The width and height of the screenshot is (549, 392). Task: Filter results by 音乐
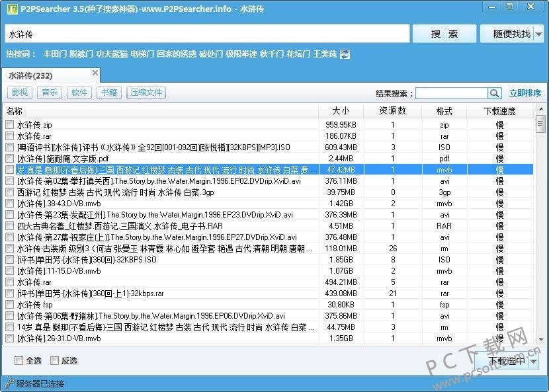point(50,93)
